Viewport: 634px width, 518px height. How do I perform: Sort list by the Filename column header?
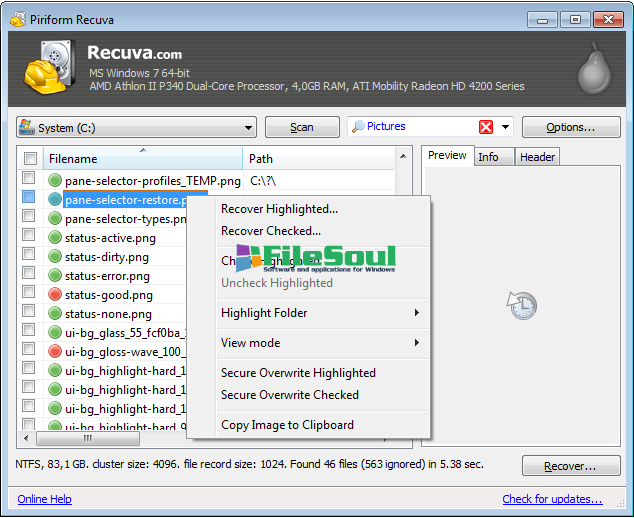(140, 159)
